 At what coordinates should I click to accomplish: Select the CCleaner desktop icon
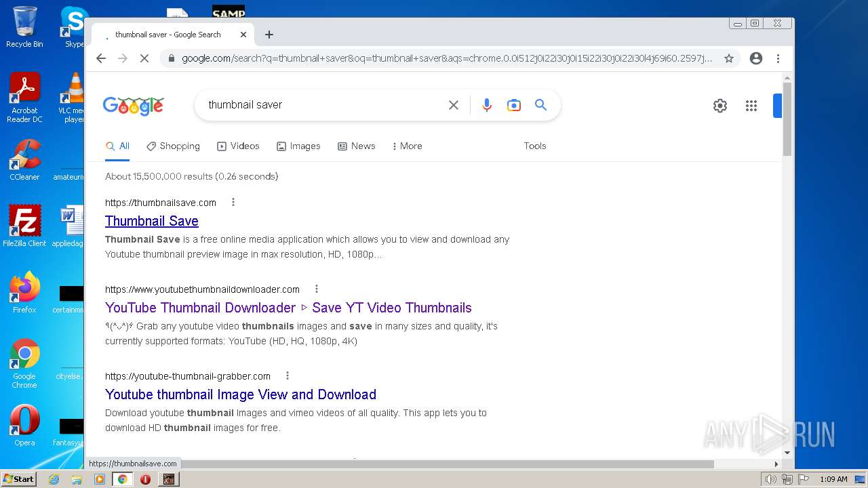(24, 160)
